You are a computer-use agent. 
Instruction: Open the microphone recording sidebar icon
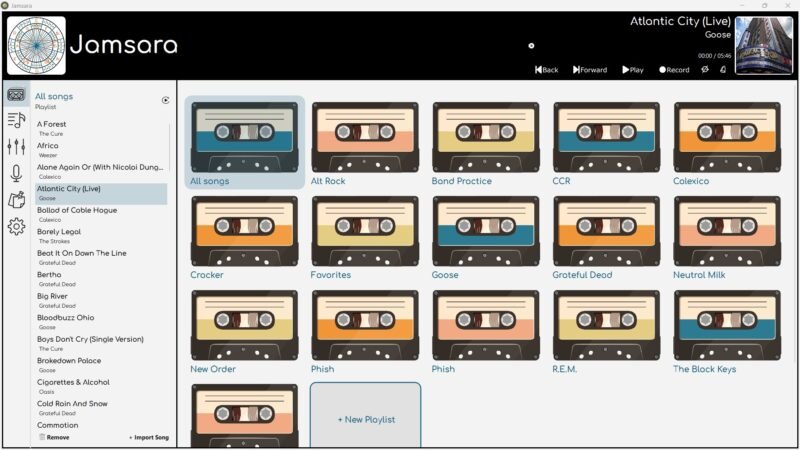point(16,173)
